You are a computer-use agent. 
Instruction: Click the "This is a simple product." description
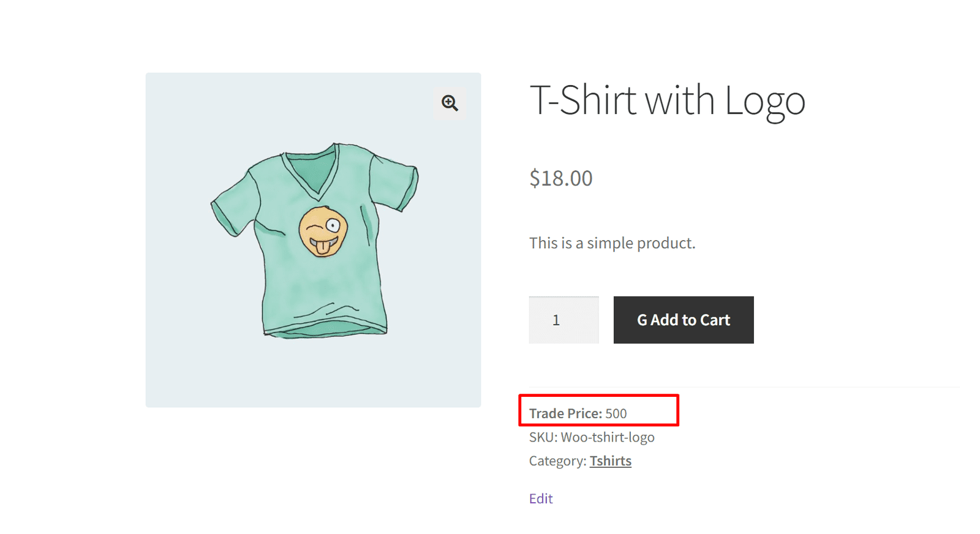[x=612, y=243]
